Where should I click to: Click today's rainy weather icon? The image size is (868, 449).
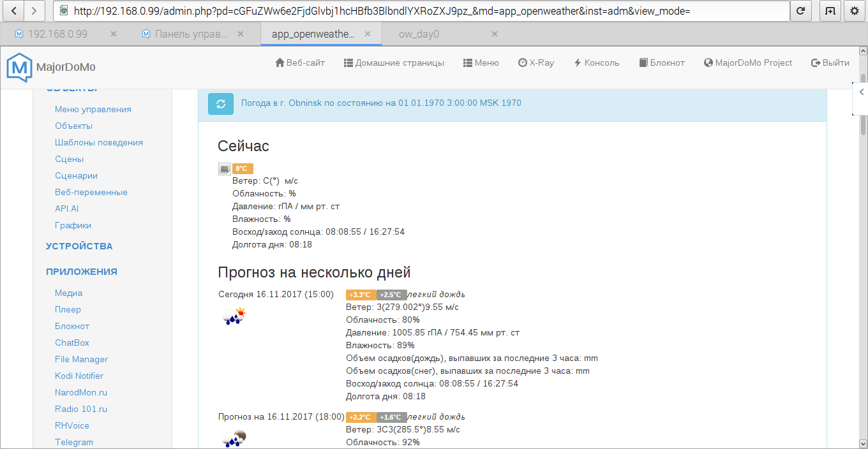point(234,316)
